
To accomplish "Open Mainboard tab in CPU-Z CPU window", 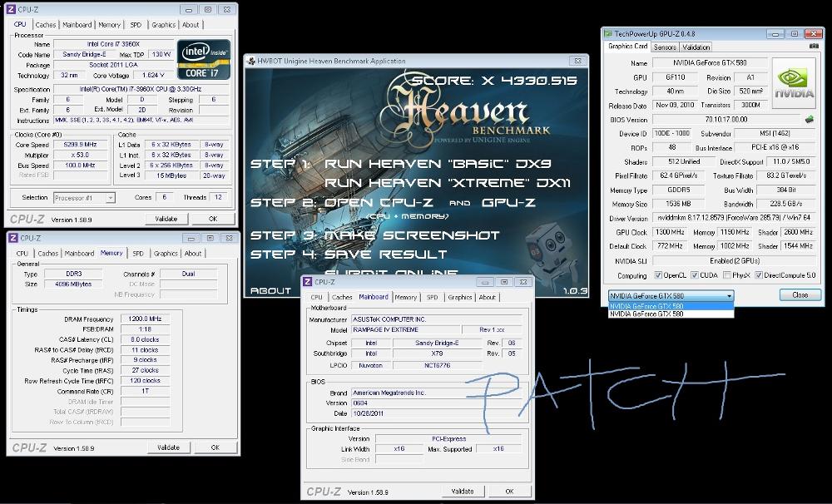I will point(77,25).
